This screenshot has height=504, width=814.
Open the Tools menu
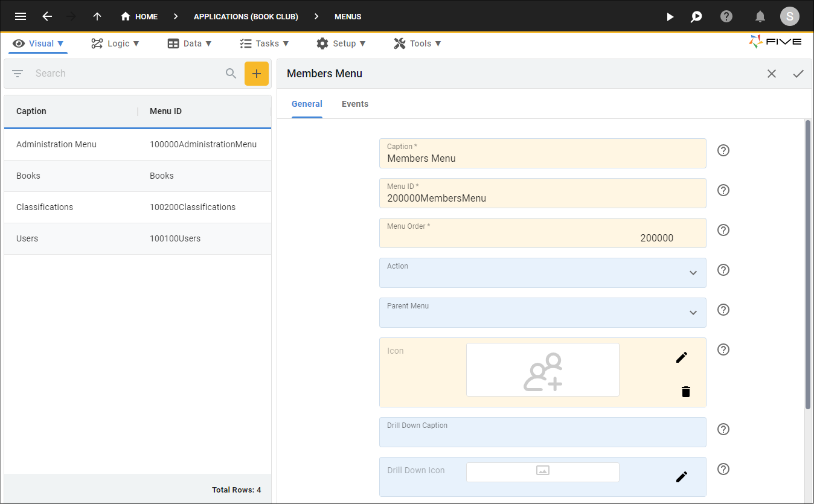tap(418, 43)
